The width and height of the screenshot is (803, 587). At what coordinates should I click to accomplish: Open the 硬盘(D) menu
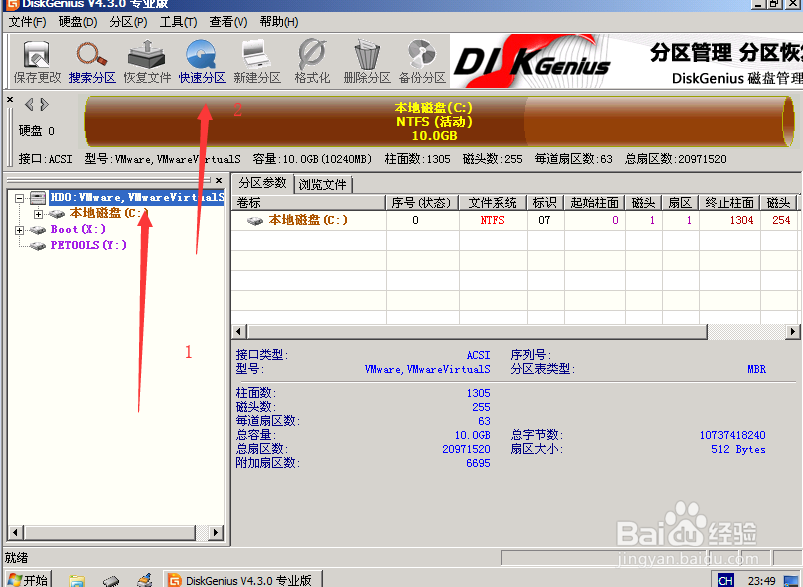[x=78, y=22]
